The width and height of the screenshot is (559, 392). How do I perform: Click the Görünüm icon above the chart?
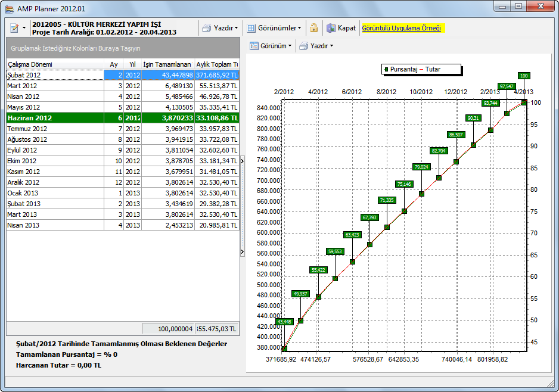tap(254, 46)
